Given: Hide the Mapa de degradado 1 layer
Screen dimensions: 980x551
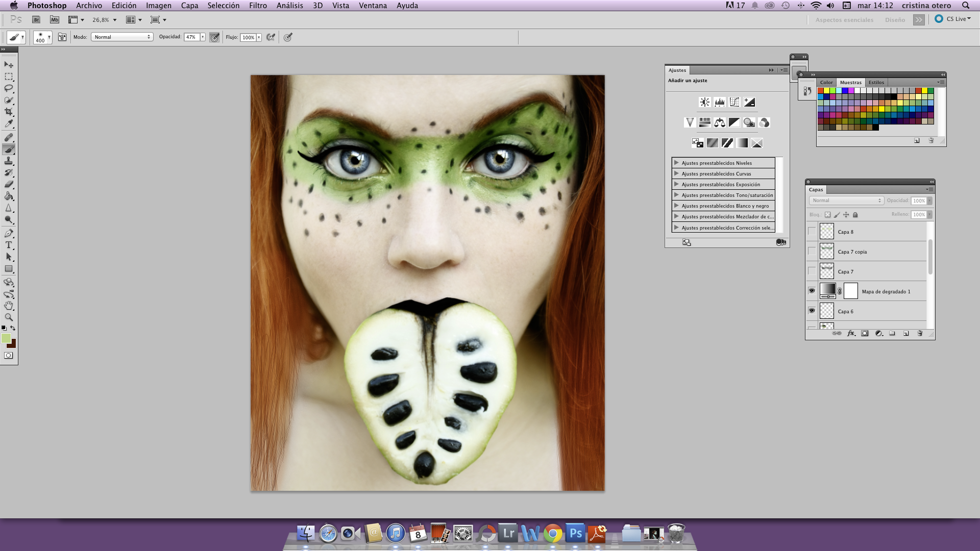Looking at the screenshot, I should 812,291.
